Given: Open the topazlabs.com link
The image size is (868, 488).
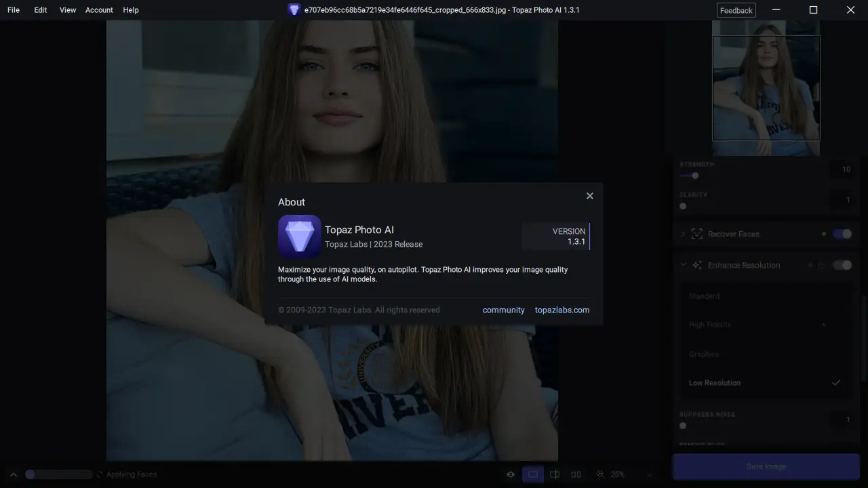Looking at the screenshot, I should pyautogui.click(x=562, y=310).
